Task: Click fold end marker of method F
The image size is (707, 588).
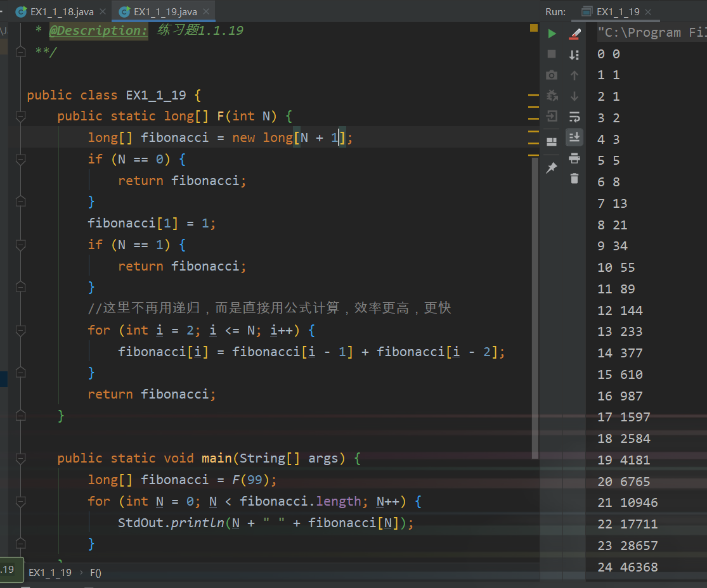Action: click(x=20, y=416)
